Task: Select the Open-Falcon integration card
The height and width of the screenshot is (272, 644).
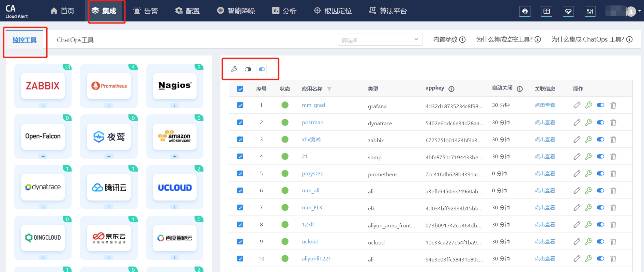Action: click(43, 137)
